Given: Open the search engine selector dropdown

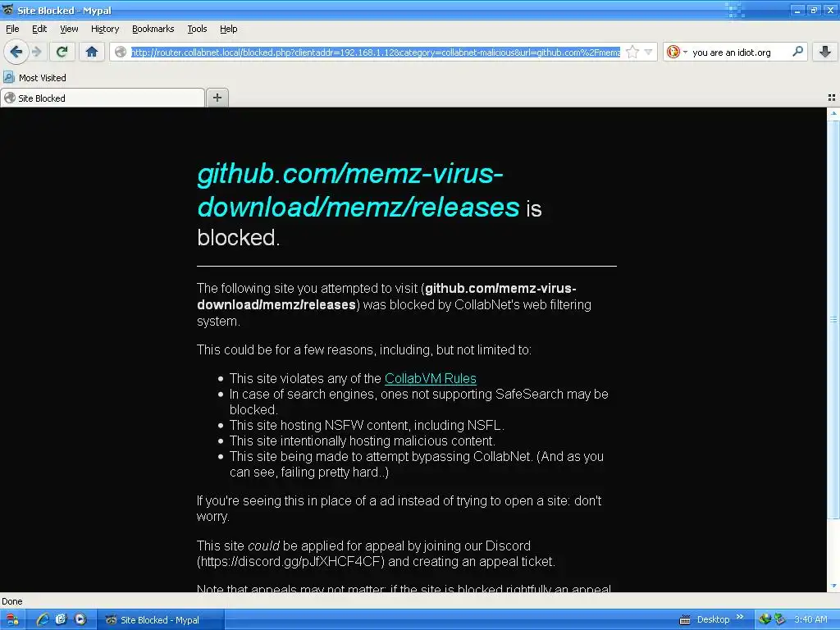Looking at the screenshot, I should [677, 52].
